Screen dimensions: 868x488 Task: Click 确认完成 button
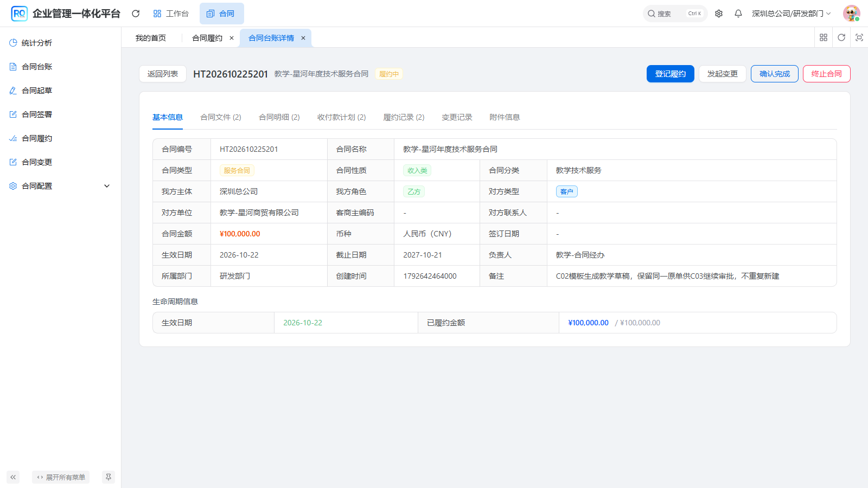point(775,74)
